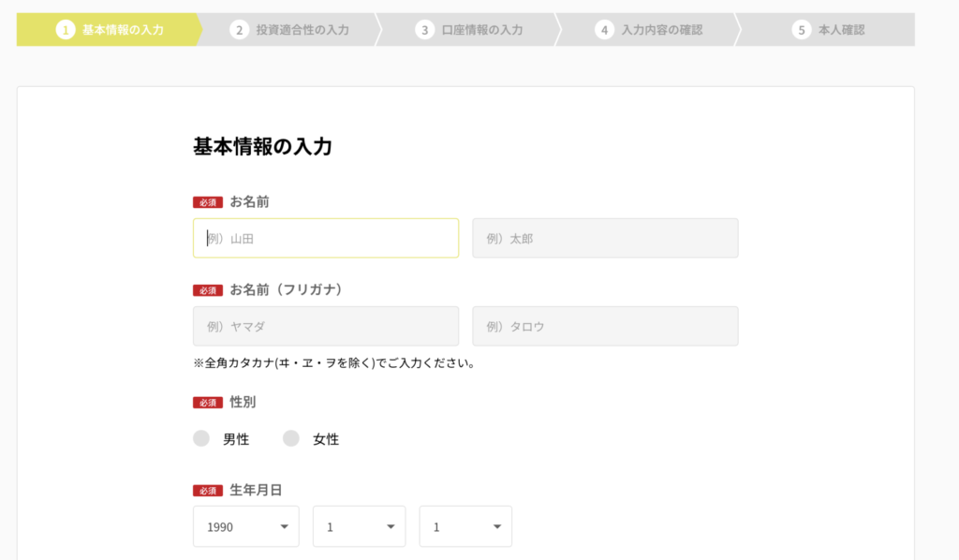This screenshot has height=560, width=959.
Task: Select the 男性 gender radio button
Action: (201, 437)
